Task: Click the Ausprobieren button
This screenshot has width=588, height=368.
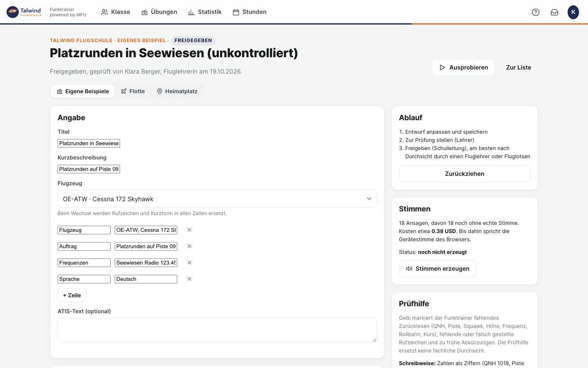Action: point(463,67)
